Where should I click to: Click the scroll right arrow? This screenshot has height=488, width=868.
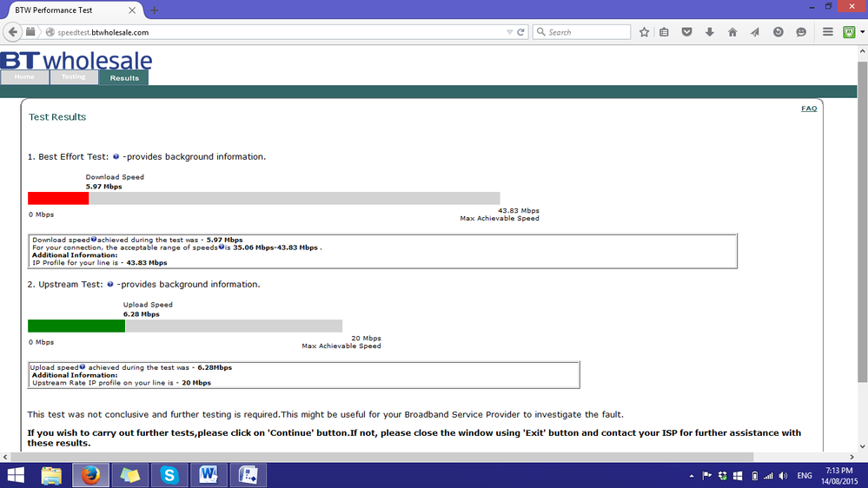(x=852, y=457)
